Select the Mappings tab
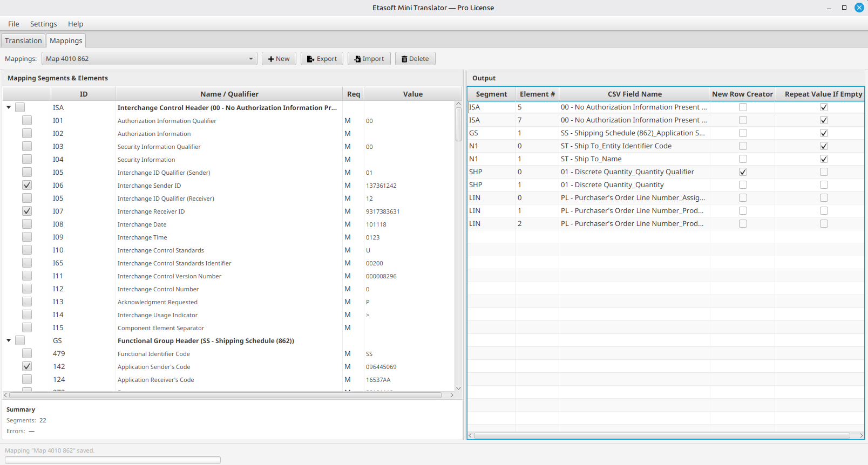Screen dimensions: 868x465 point(66,40)
